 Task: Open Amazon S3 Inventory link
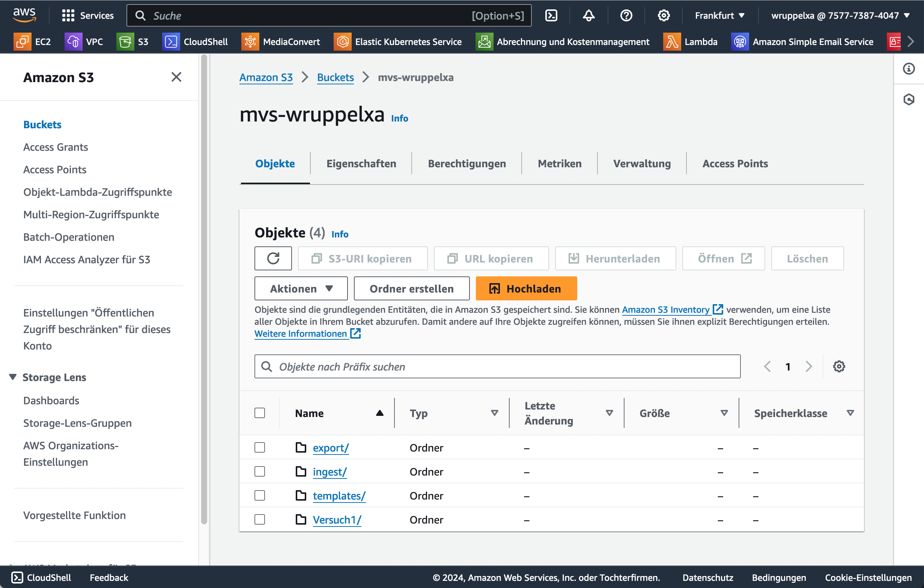(672, 309)
